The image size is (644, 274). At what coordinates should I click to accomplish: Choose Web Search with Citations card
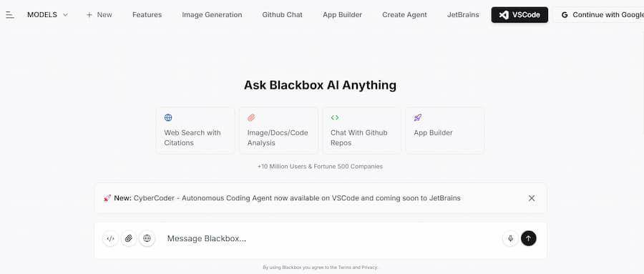tap(195, 130)
